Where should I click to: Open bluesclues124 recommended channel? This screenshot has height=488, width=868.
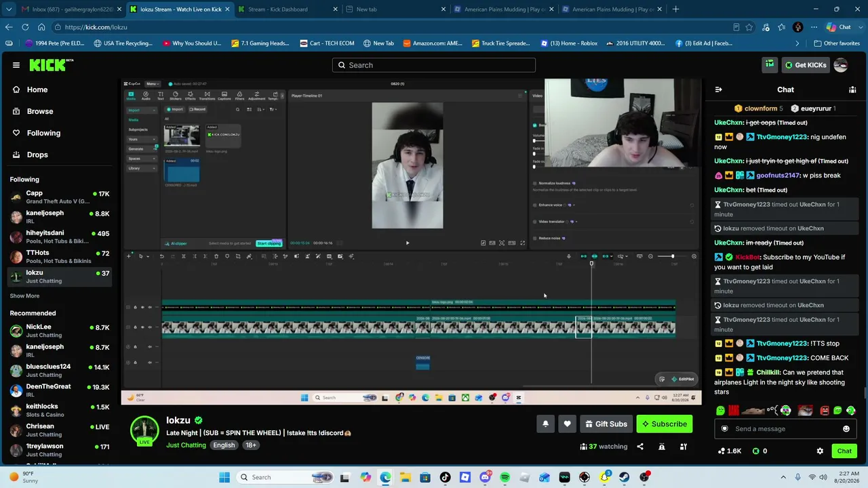(x=60, y=370)
